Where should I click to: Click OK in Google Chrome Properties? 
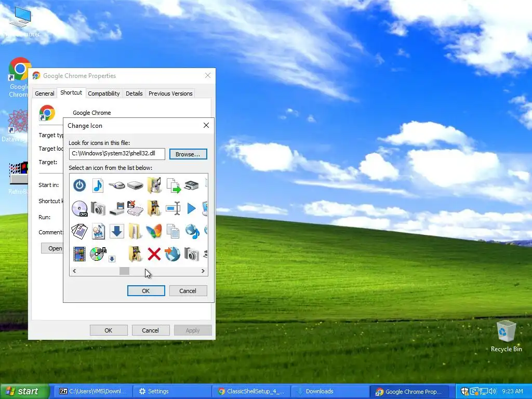(109, 330)
